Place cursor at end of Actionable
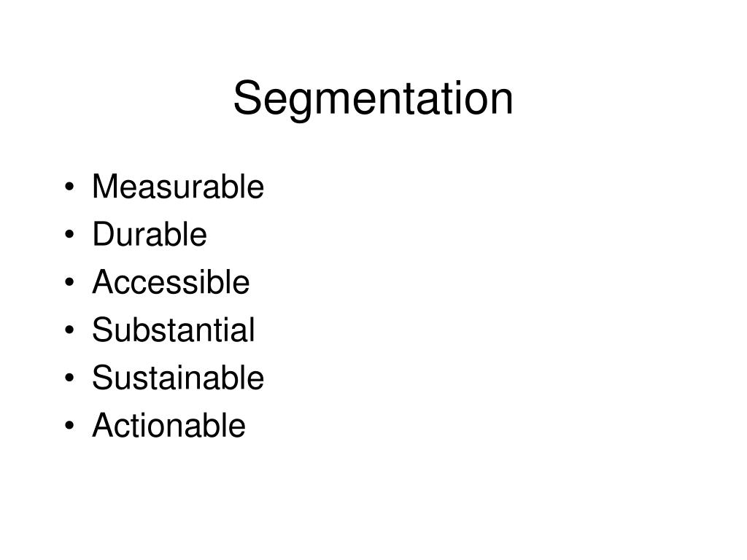747x560 pixels. click(x=246, y=426)
